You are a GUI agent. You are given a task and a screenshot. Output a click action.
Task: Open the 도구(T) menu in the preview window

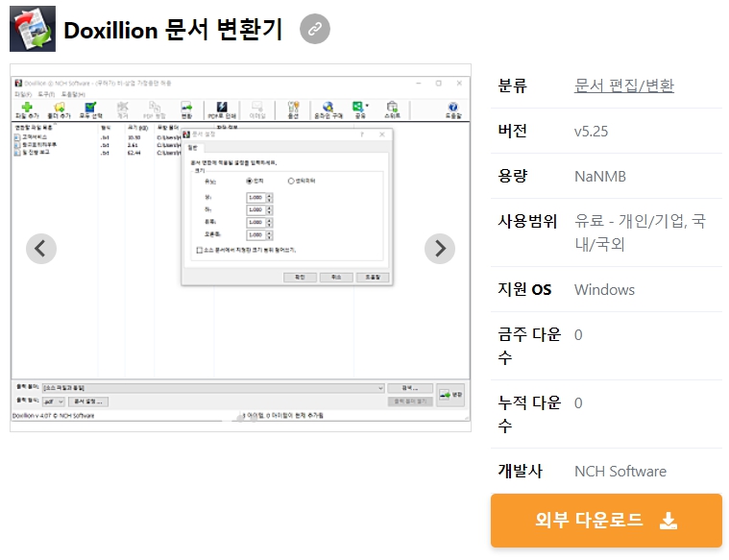(x=46, y=94)
